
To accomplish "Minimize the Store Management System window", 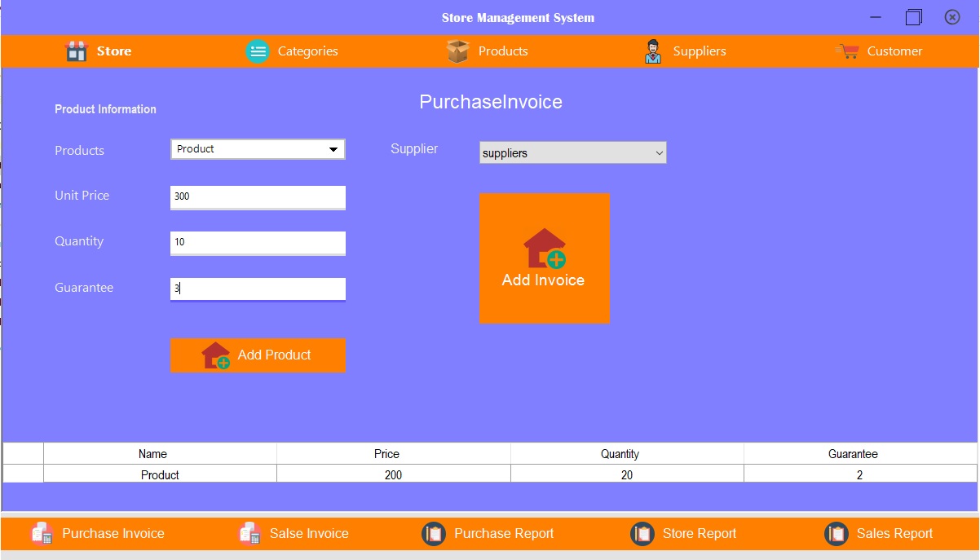I will pos(876,17).
